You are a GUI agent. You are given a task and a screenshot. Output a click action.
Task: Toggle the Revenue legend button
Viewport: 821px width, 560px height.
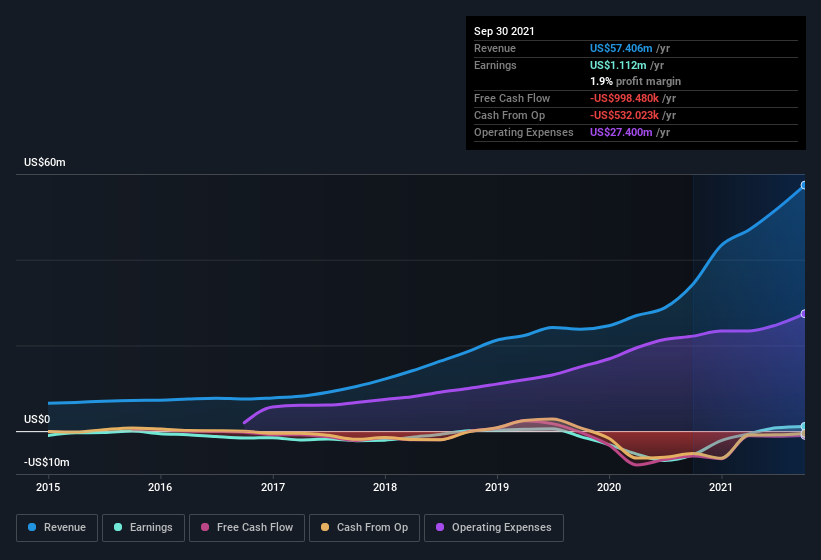coord(57,528)
